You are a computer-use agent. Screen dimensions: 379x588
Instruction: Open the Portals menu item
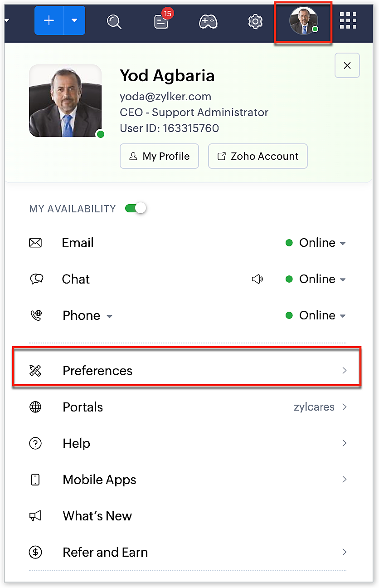pyautogui.click(x=187, y=407)
